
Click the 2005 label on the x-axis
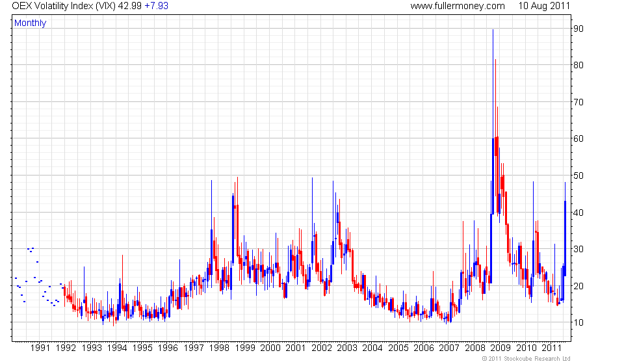398,348
